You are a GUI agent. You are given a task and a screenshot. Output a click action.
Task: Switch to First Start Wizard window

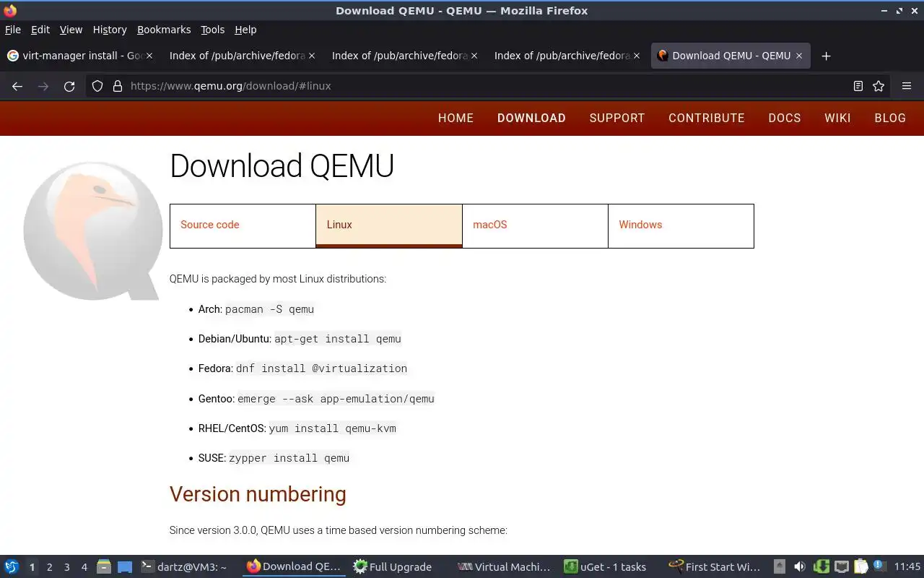(x=715, y=567)
